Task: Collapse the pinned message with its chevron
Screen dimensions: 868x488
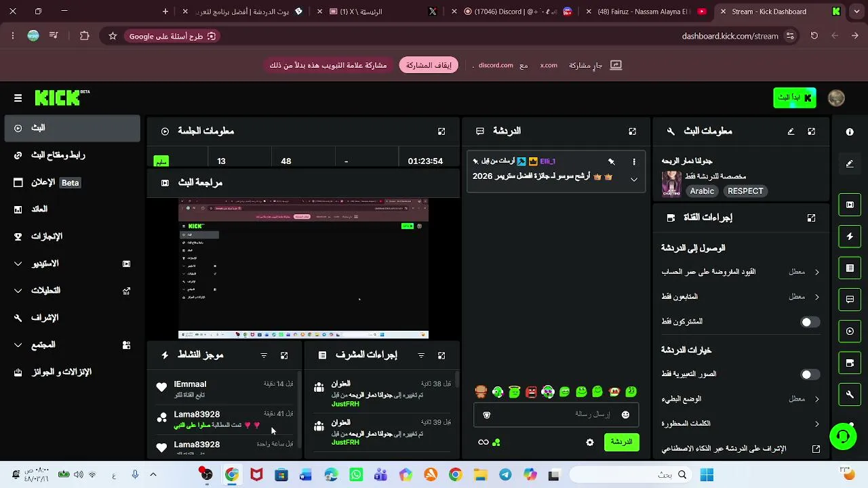Action: pyautogui.click(x=634, y=180)
